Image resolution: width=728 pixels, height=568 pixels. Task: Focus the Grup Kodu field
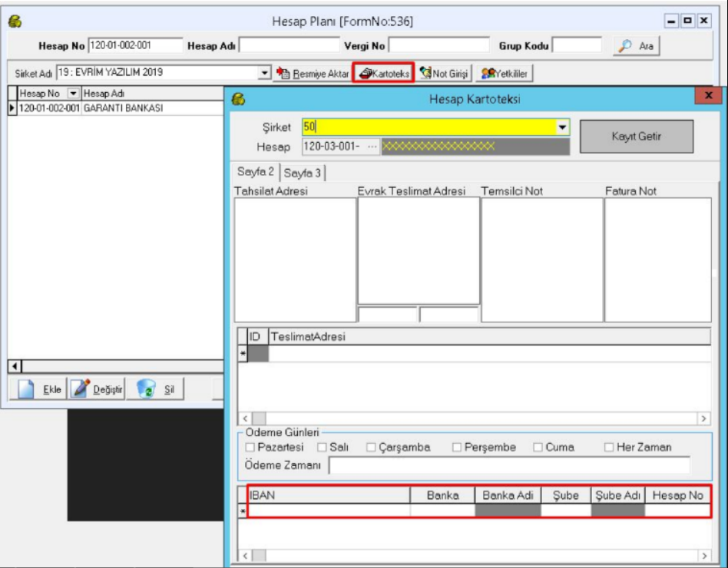point(577,45)
